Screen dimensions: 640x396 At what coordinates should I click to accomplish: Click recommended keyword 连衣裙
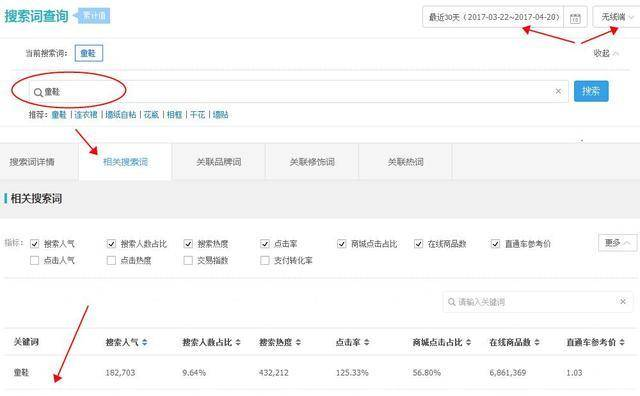tap(86, 115)
